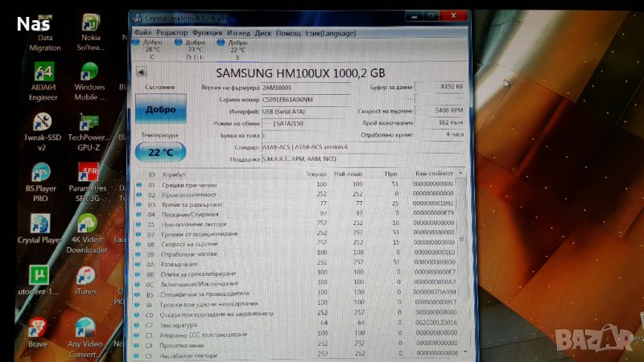The width and height of the screenshot is (644, 362).
Task: Launch Tweak-SSD v2 from desktop
Action: pos(43,122)
